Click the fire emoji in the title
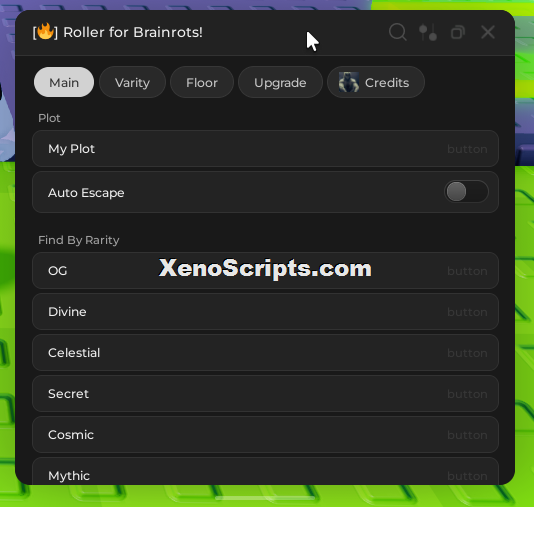Image resolution: width=534 pixels, height=537 pixels. coord(45,32)
